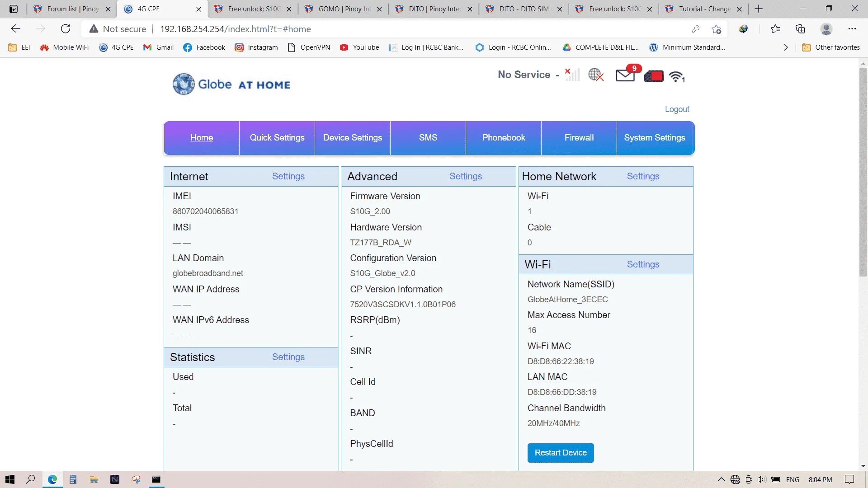
Task: Open the SMS menu
Action: 428,138
